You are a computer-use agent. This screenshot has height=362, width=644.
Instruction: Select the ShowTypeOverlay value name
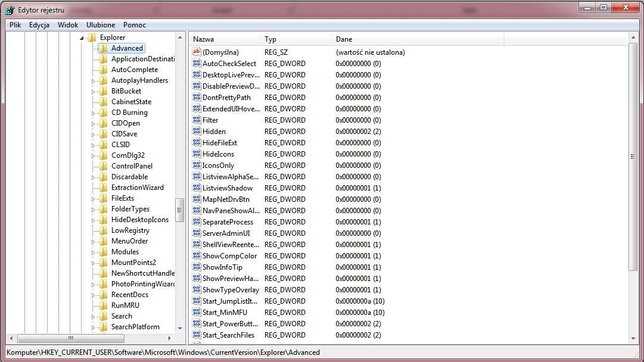231,290
